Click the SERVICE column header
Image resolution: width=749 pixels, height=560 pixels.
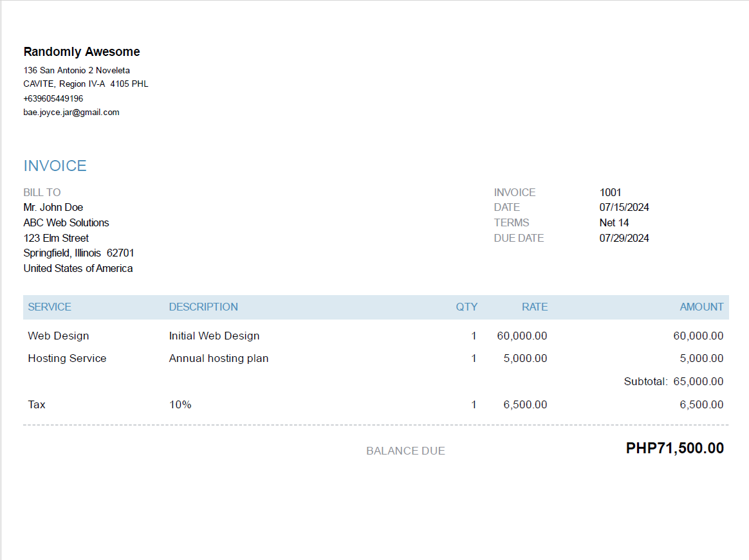tap(49, 307)
